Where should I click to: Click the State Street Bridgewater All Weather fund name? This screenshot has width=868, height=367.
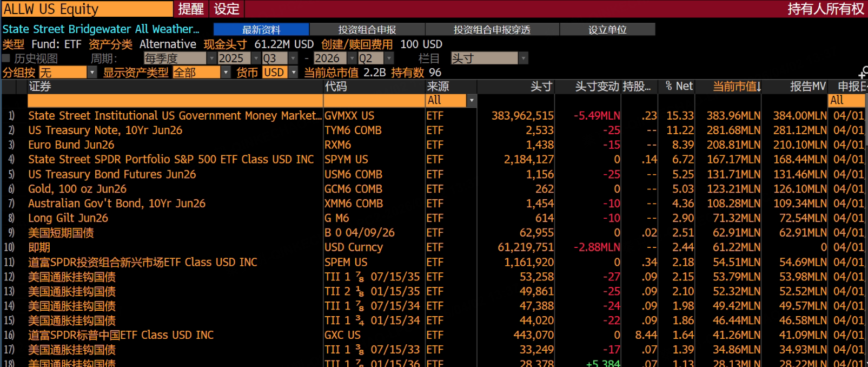[101, 29]
